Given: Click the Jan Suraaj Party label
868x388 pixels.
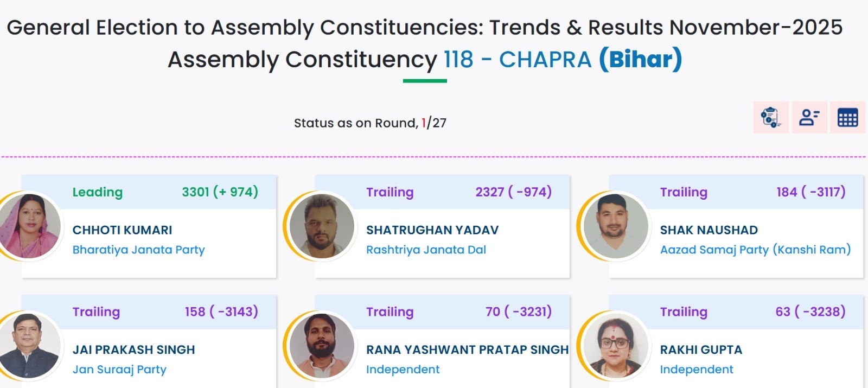Looking at the screenshot, I should pos(119,370).
